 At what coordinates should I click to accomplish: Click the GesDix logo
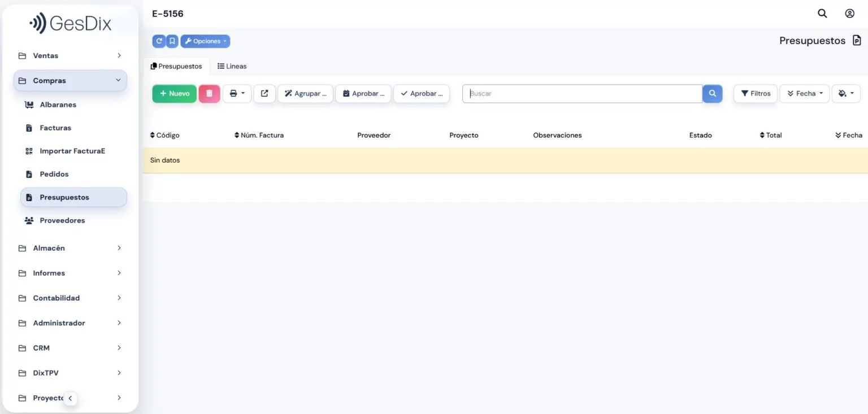tap(71, 23)
